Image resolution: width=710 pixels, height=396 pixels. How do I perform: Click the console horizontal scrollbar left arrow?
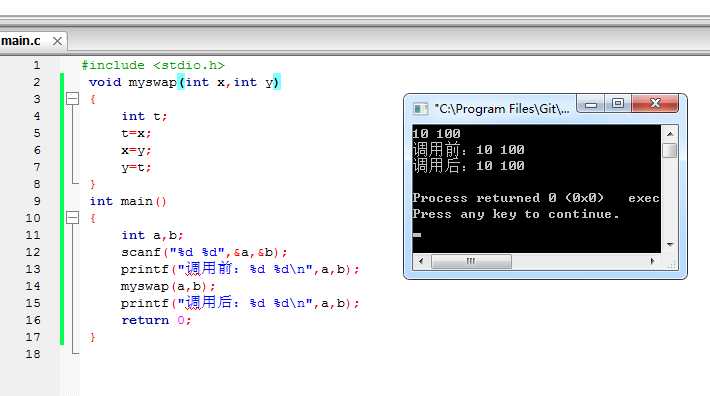click(x=421, y=261)
